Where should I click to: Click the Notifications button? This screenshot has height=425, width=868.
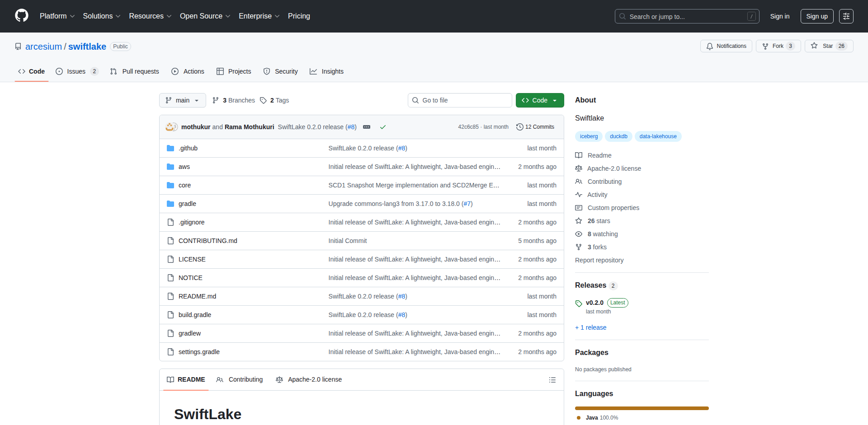pyautogui.click(x=726, y=46)
